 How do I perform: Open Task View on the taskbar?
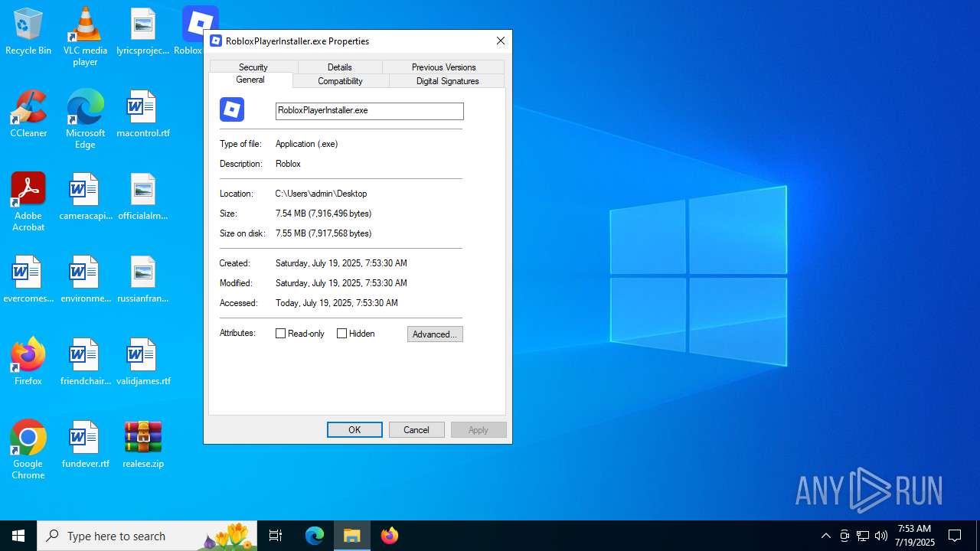tap(276, 536)
